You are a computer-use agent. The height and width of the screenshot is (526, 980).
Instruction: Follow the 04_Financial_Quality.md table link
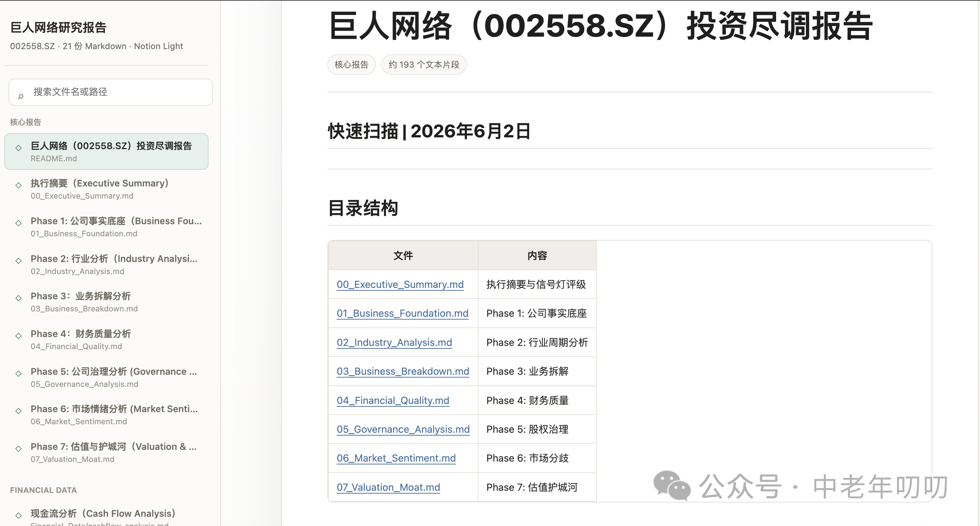[393, 400]
